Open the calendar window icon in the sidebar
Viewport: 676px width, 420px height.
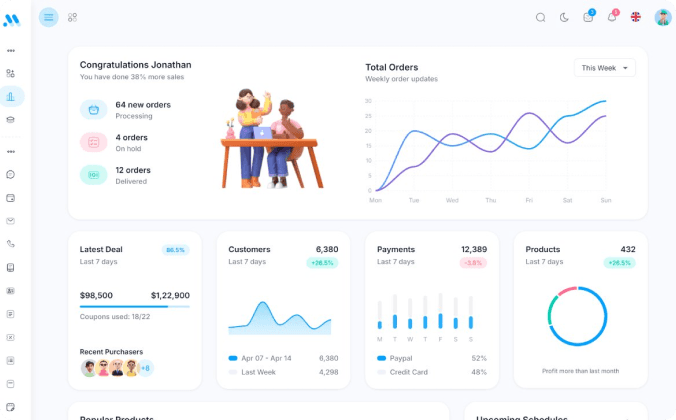(11, 384)
